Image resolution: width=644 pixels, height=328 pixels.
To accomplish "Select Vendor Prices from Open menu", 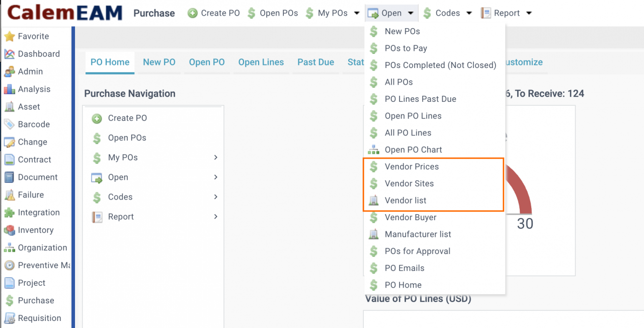I will (x=412, y=167).
